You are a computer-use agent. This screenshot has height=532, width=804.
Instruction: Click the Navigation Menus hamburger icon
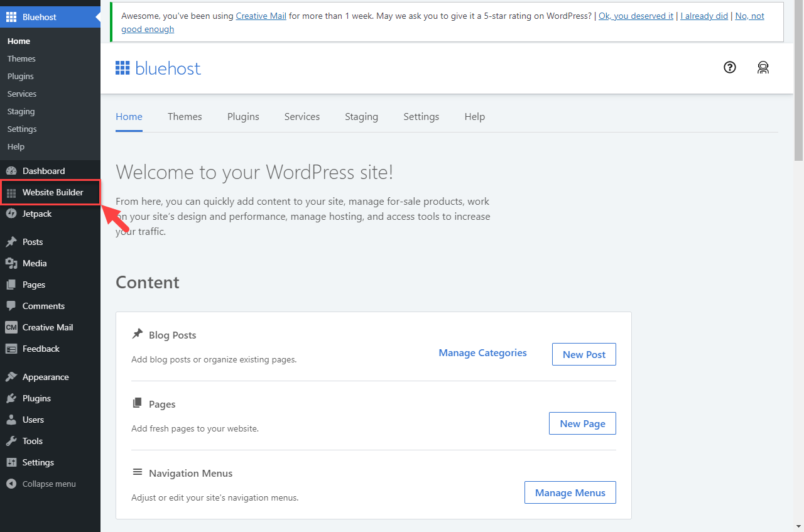tap(137, 472)
